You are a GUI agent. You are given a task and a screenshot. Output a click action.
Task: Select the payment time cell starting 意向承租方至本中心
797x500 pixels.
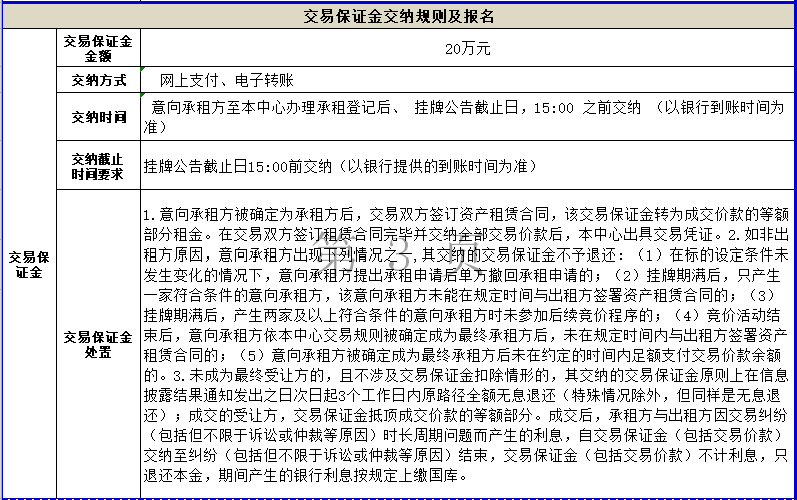tap(467, 117)
